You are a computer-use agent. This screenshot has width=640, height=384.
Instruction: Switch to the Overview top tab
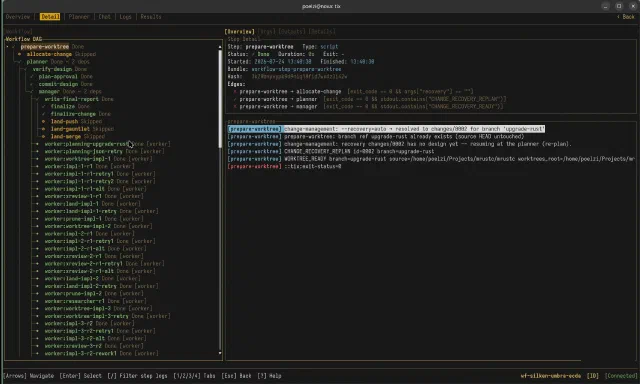[x=18, y=17]
